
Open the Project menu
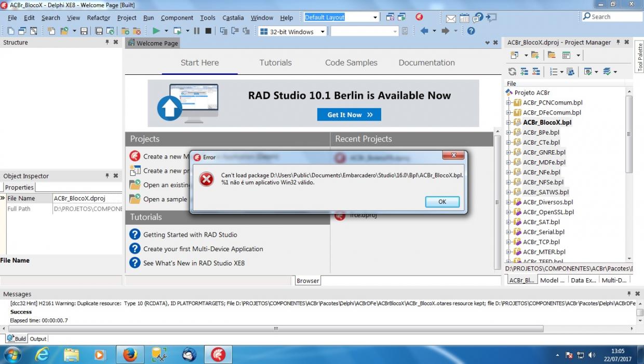click(127, 18)
